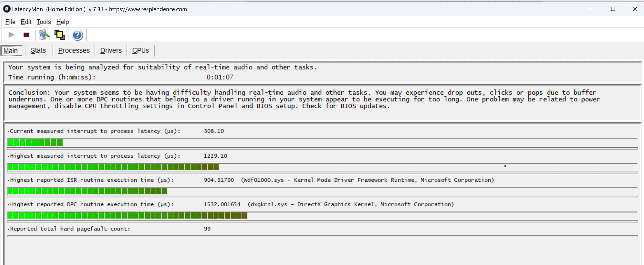
Task: Stop the monitor using the red square
Action: (26, 35)
